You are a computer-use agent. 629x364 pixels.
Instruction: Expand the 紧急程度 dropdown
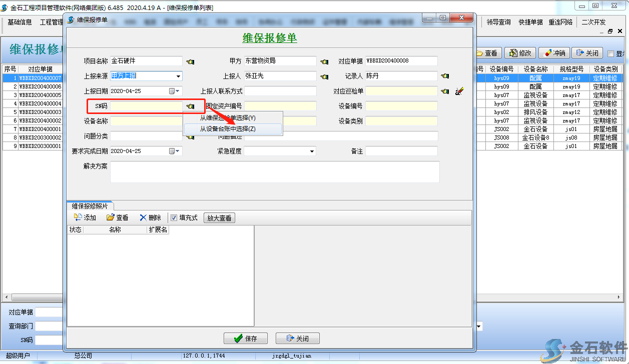[312, 151]
